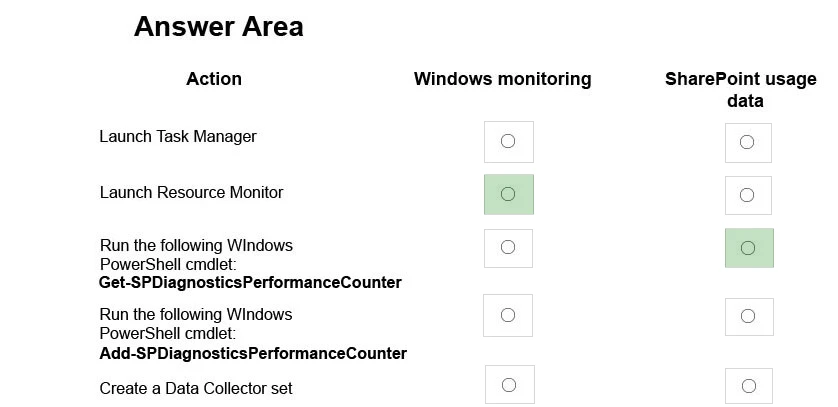Set Add-SPDiagnosticsPerformanceCounter to Windows monitoring
This screenshot has width=838, height=407.
[x=508, y=315]
